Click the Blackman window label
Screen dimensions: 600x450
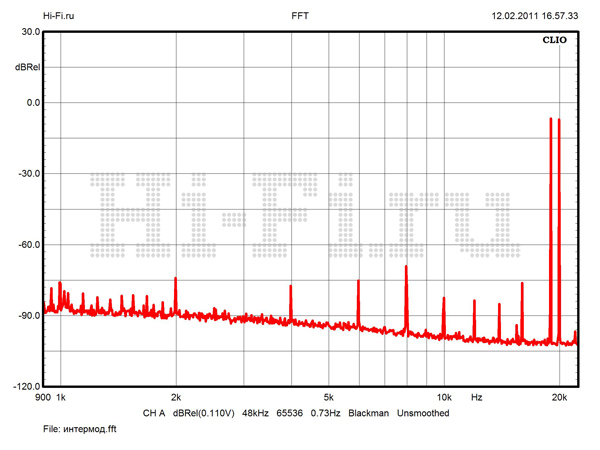coord(368,413)
